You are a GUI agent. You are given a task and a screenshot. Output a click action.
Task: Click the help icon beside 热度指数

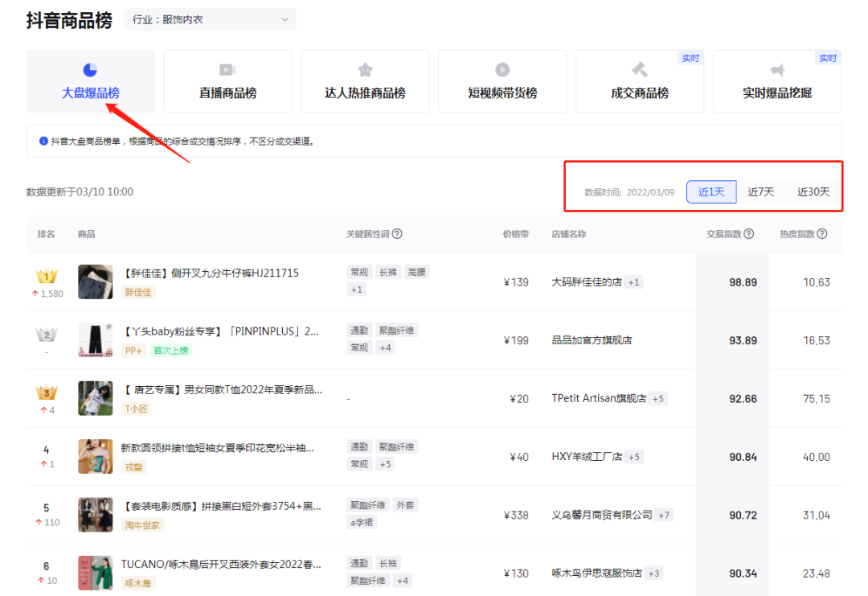coord(822,234)
